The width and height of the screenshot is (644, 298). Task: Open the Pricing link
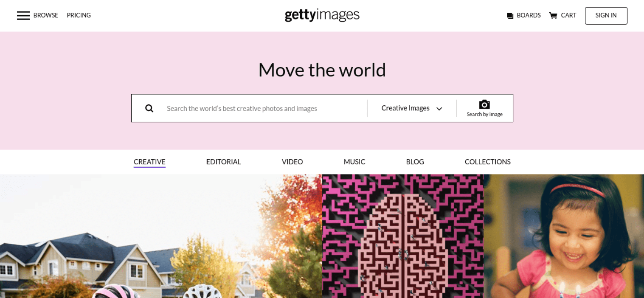click(79, 15)
